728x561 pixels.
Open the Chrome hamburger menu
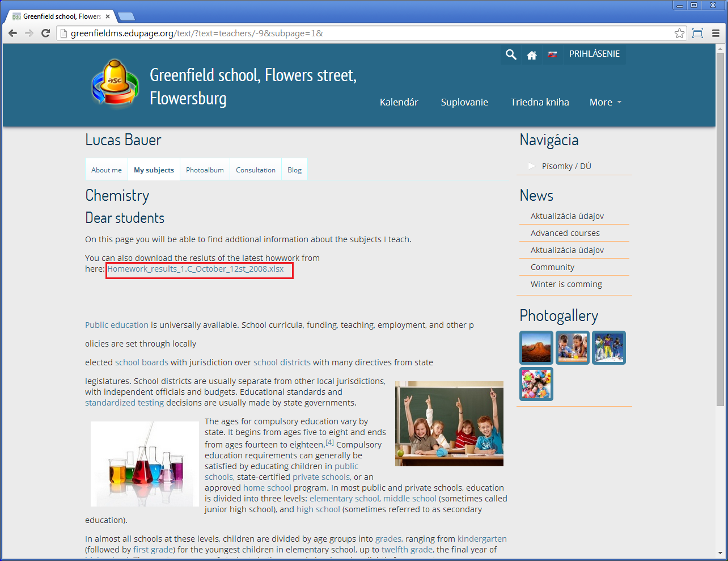point(716,33)
